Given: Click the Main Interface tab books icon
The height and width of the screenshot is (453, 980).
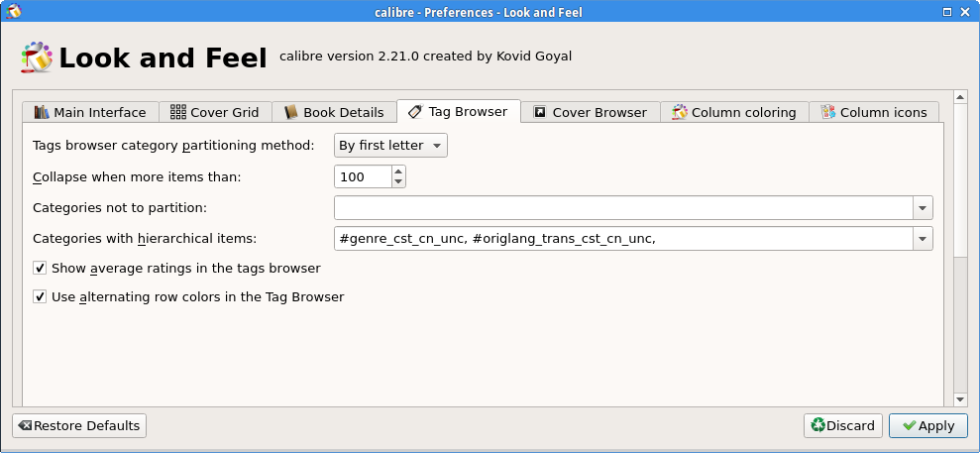Looking at the screenshot, I should [42, 112].
